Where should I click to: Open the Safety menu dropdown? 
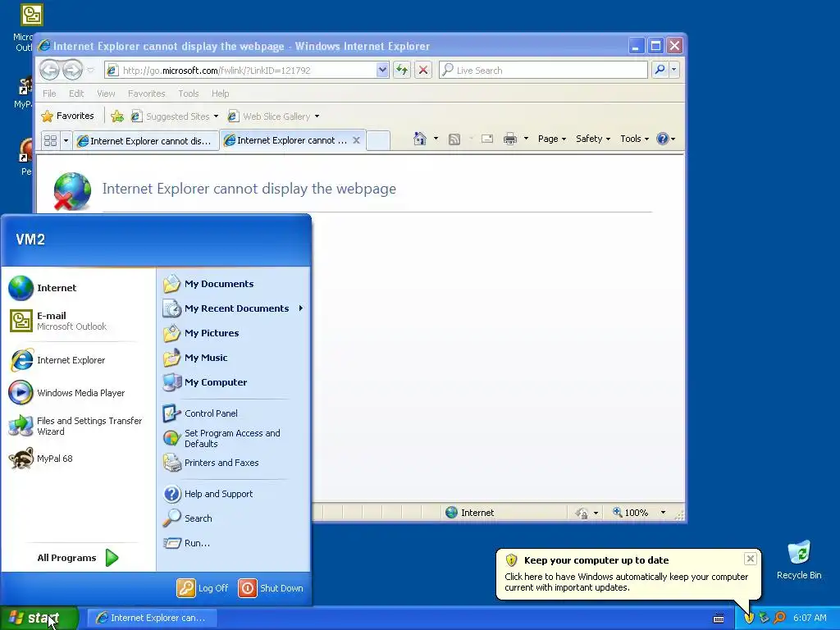pyautogui.click(x=593, y=139)
